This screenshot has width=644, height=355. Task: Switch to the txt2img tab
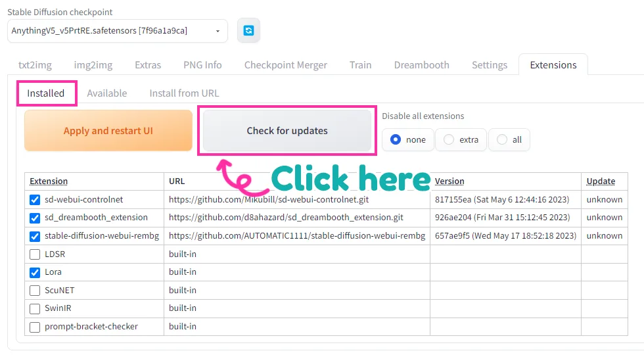point(35,65)
